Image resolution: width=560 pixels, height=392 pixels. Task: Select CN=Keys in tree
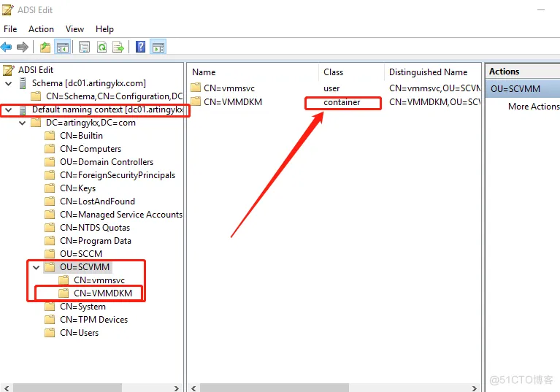click(x=78, y=188)
